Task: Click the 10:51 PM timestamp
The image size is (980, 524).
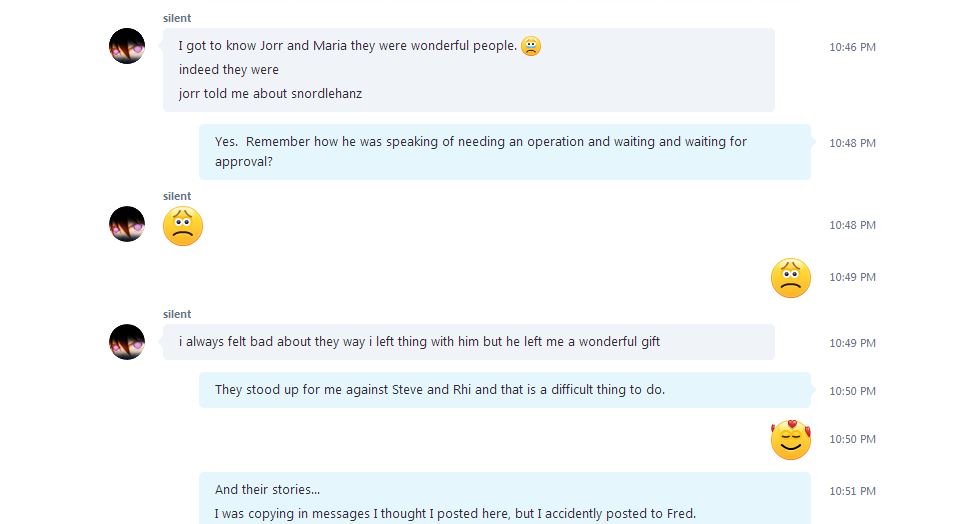Action: (x=852, y=491)
